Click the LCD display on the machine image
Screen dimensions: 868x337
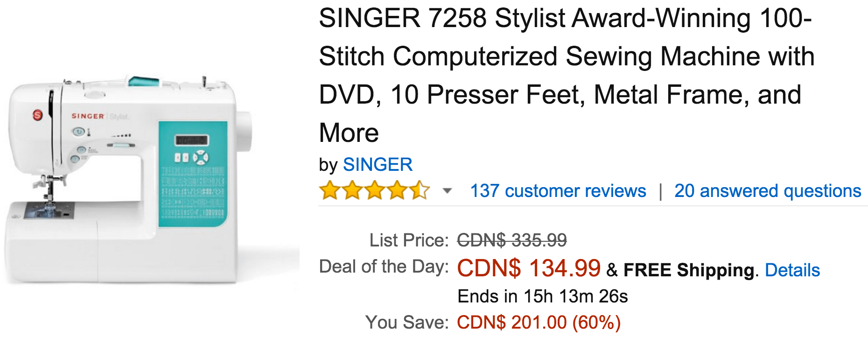(x=191, y=139)
